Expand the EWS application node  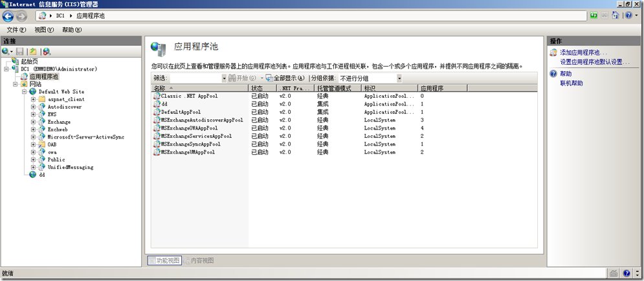pyautogui.click(x=33, y=114)
